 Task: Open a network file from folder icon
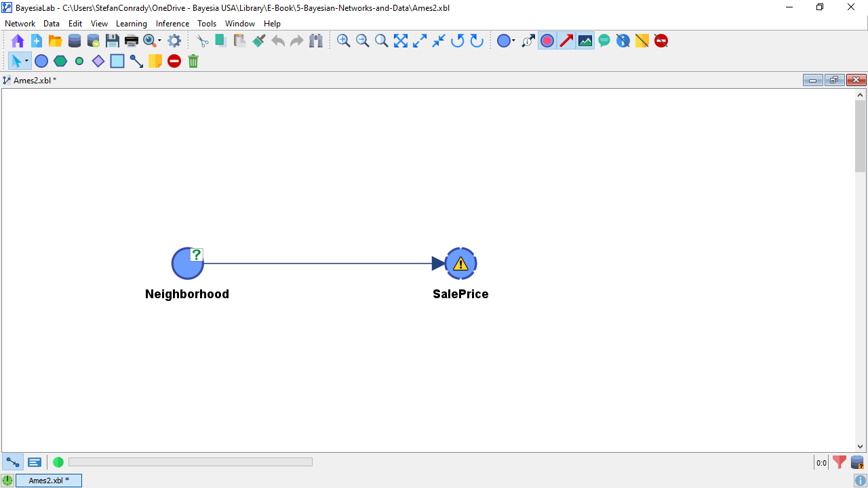[56, 41]
